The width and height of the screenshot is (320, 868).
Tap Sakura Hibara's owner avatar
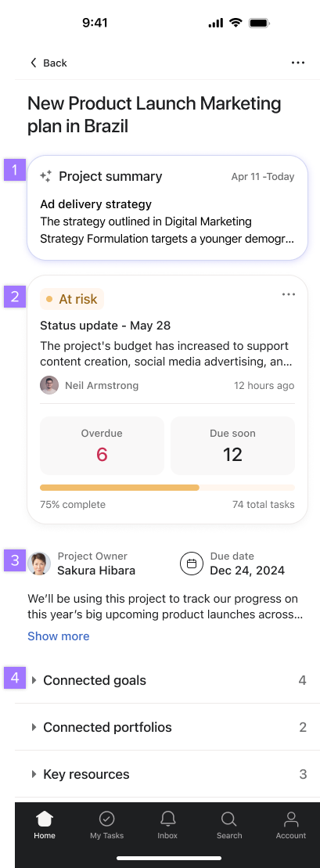point(39,564)
